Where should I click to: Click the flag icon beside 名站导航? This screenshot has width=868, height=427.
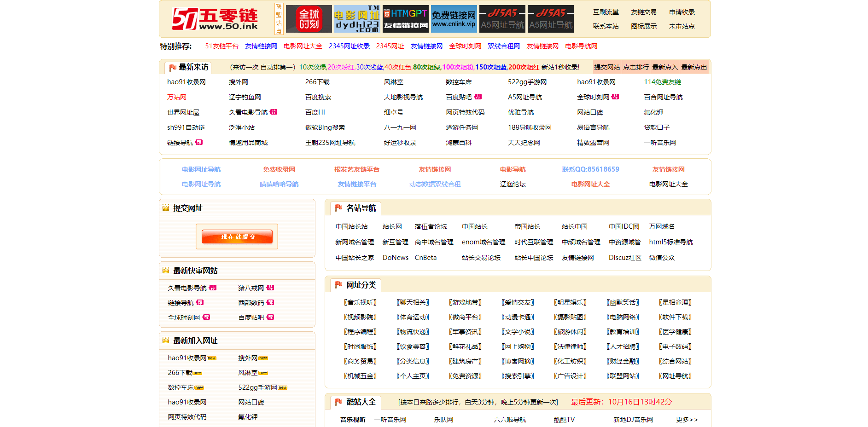[x=338, y=208]
